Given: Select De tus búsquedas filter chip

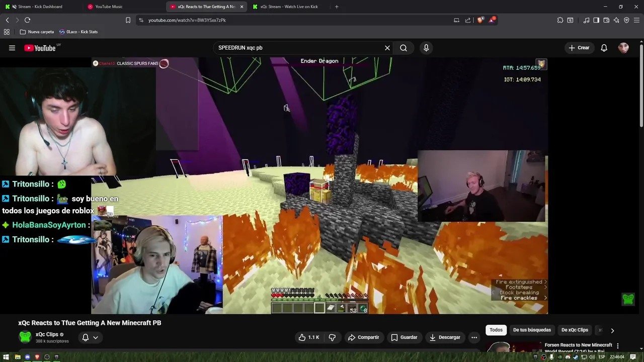Looking at the screenshot, I should coord(532,330).
